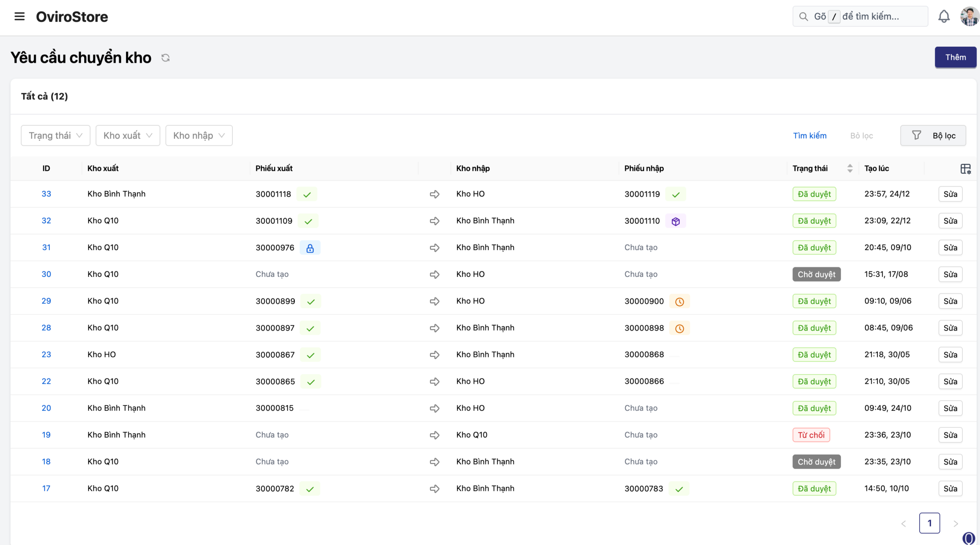Click the Thêm button
The height and width of the screenshot is (545, 980).
pos(955,57)
